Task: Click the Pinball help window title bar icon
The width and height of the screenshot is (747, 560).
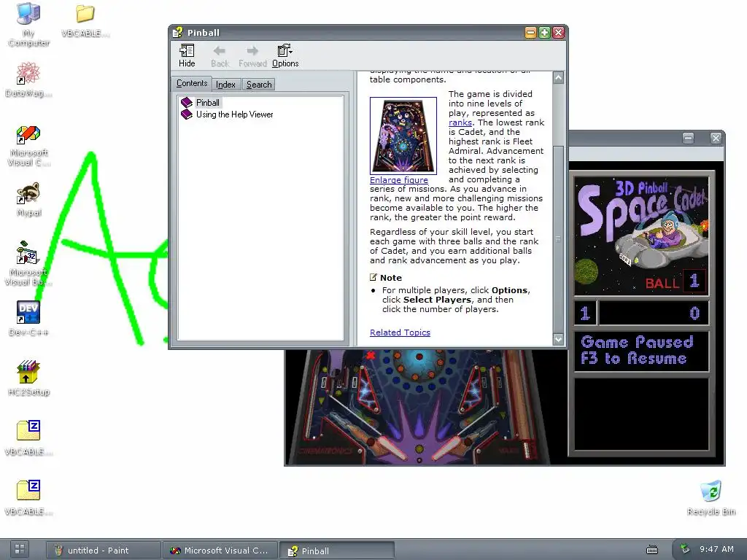Action: pyautogui.click(x=178, y=32)
